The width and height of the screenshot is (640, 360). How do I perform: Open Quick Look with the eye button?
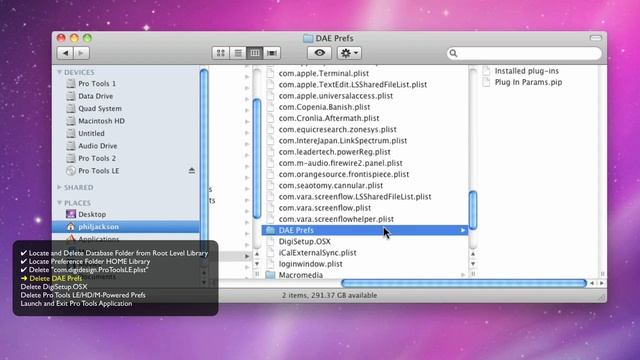pyautogui.click(x=319, y=53)
